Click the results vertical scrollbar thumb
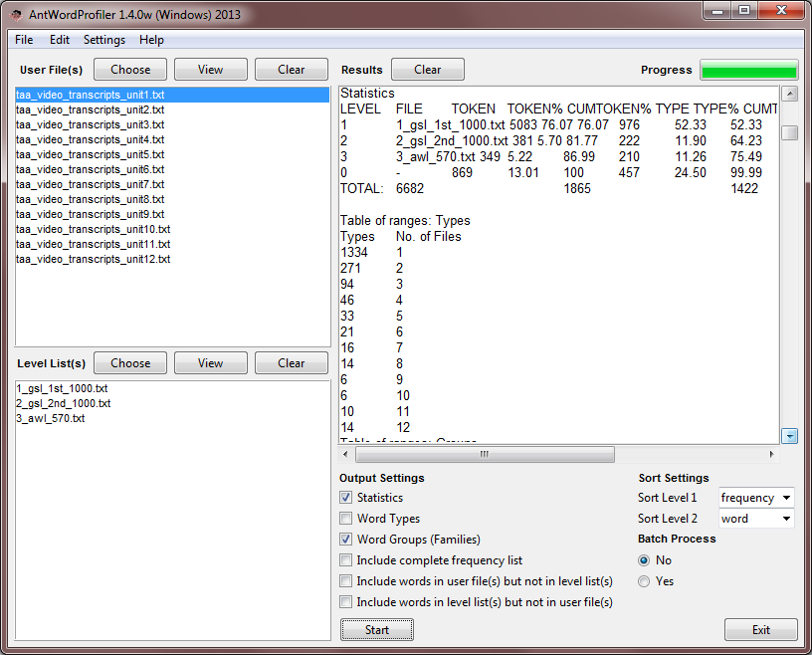Image resolution: width=812 pixels, height=655 pixels. tap(790, 132)
